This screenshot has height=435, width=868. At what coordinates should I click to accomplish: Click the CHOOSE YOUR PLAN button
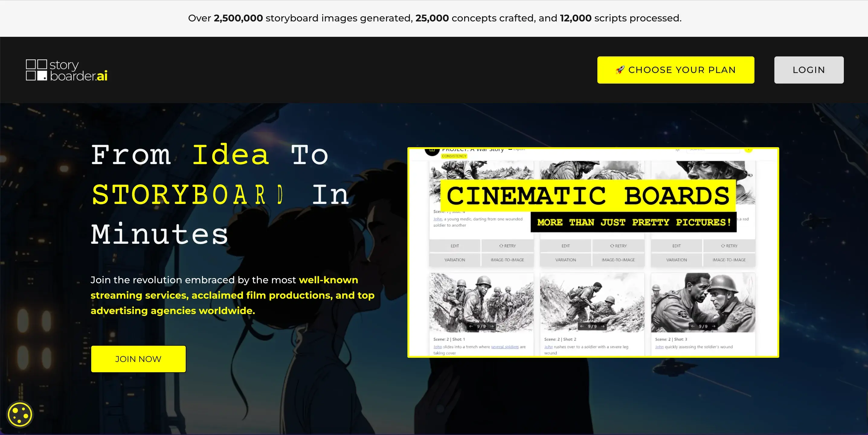point(676,70)
